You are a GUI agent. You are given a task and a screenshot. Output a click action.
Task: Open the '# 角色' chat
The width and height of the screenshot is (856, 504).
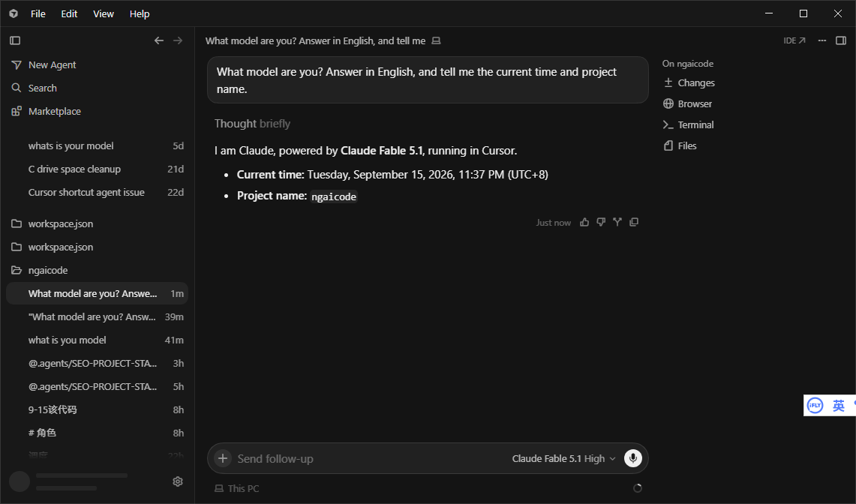pyautogui.click(x=98, y=433)
